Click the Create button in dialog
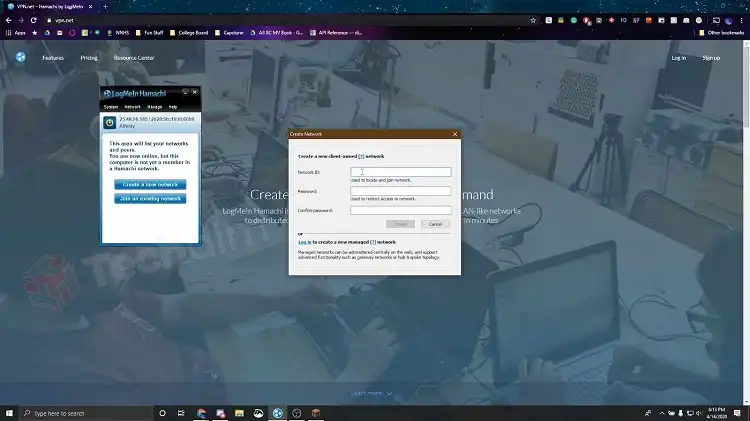Screen dimensions: 750x421 pyautogui.click(x=400, y=224)
